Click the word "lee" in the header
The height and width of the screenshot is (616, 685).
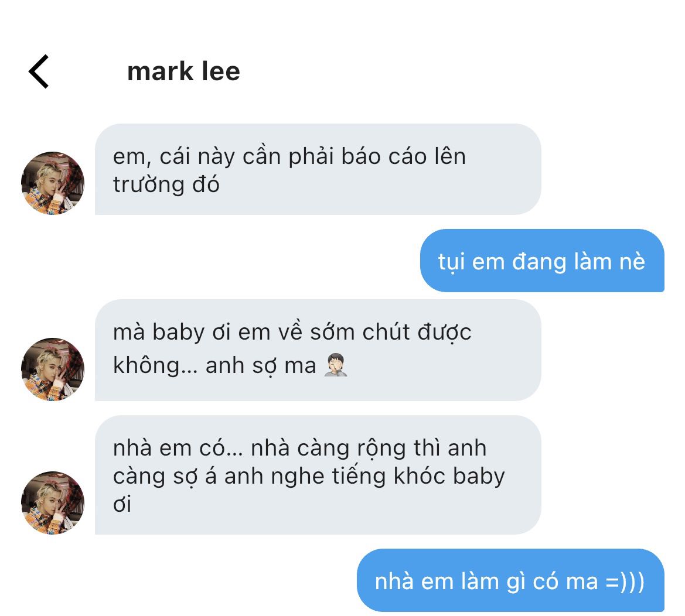(221, 71)
